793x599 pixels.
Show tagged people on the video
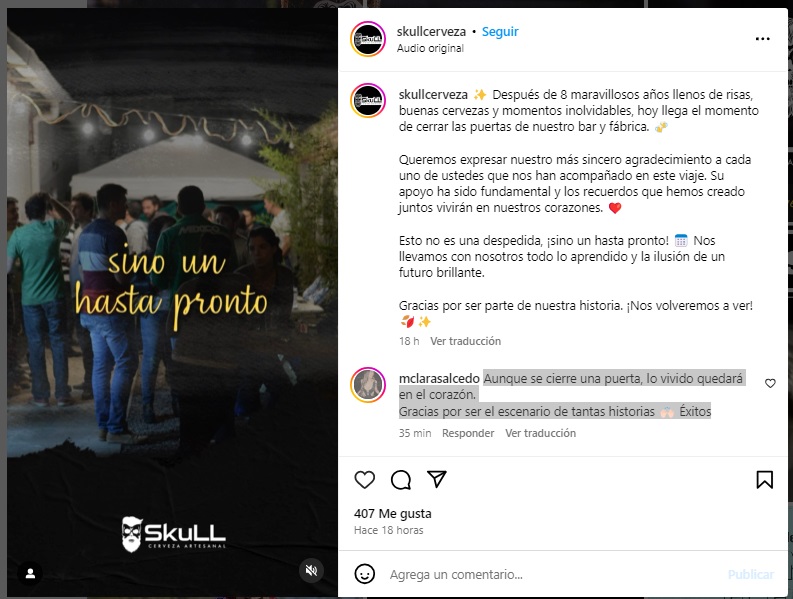pyautogui.click(x=30, y=573)
